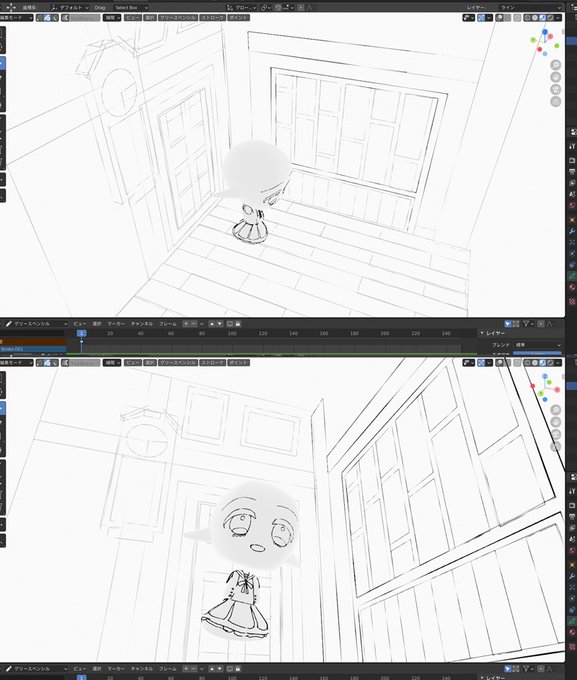The height and width of the screenshot is (680, 577).
Task: Toggle camera view button in top viewport
Action: (556, 89)
